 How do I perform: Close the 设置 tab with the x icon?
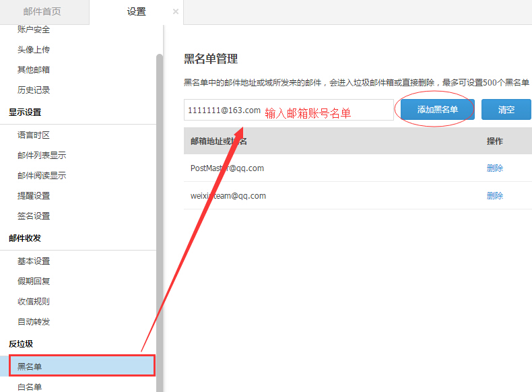pos(176,12)
